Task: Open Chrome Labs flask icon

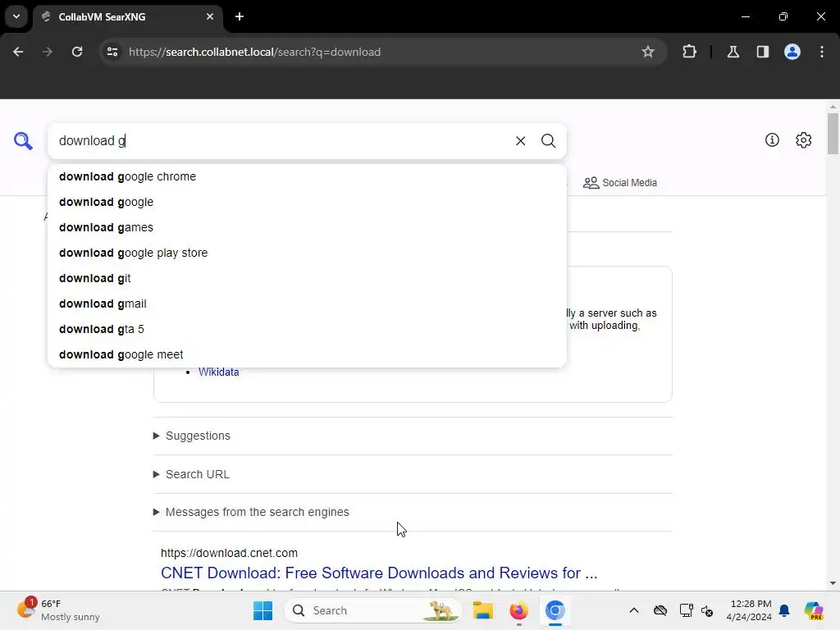Action: click(733, 52)
